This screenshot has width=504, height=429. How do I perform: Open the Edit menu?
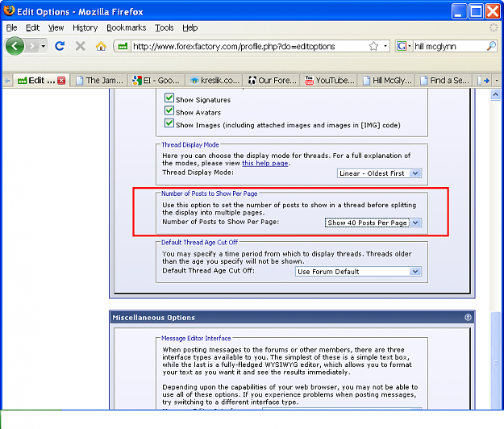32,28
